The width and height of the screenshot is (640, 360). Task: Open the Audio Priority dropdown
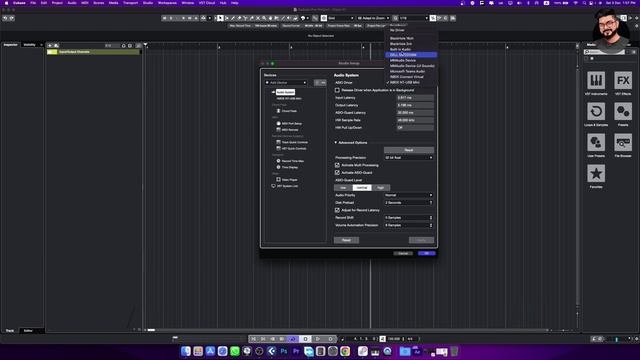click(x=409, y=195)
